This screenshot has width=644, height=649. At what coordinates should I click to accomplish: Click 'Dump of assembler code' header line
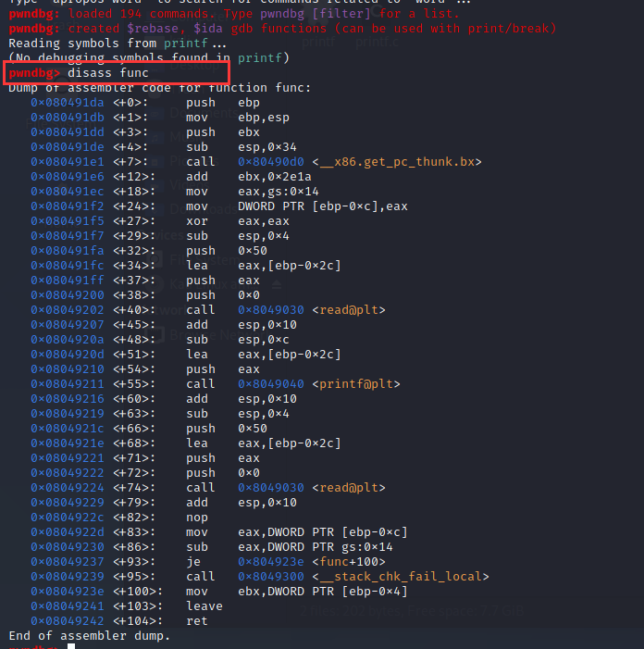(x=160, y=88)
